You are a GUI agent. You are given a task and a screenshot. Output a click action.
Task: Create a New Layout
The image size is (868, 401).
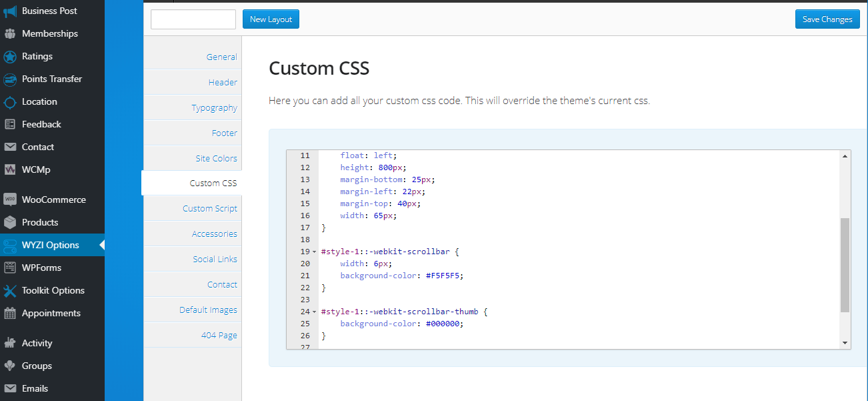271,19
